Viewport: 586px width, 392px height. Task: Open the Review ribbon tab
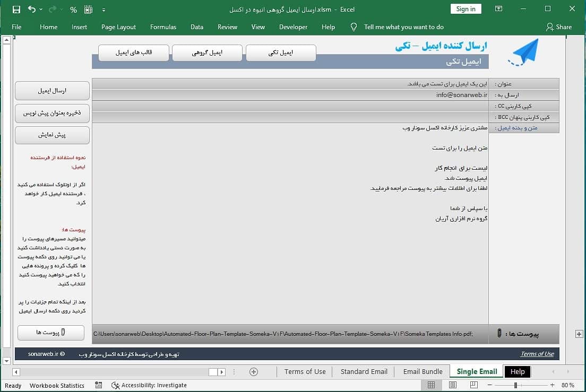tap(227, 27)
